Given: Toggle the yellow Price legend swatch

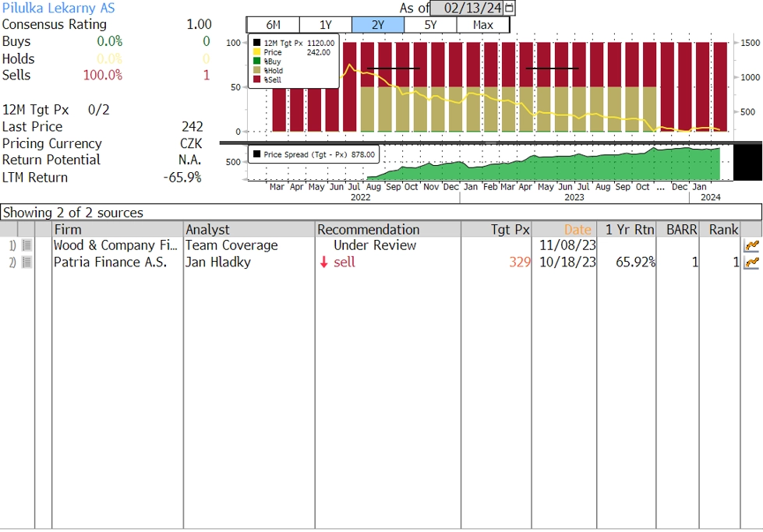Looking at the screenshot, I should pos(257,51).
